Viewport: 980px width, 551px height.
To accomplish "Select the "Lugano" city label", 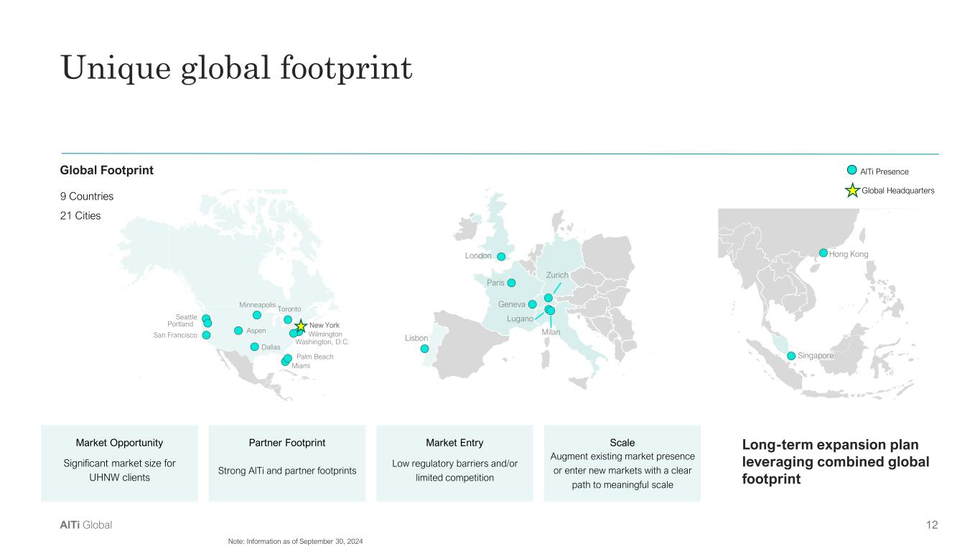I will click(520, 319).
